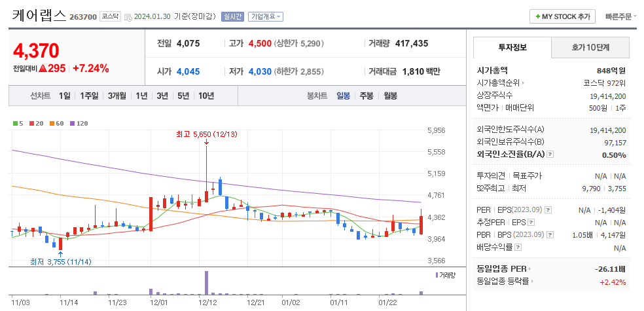The height and width of the screenshot is (311, 644).
Task: Select the 5년 line chart period
Action: pos(183,96)
